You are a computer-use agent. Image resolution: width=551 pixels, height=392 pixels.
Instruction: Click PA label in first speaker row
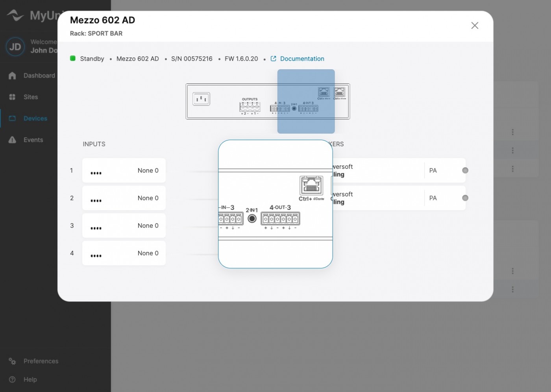click(433, 170)
